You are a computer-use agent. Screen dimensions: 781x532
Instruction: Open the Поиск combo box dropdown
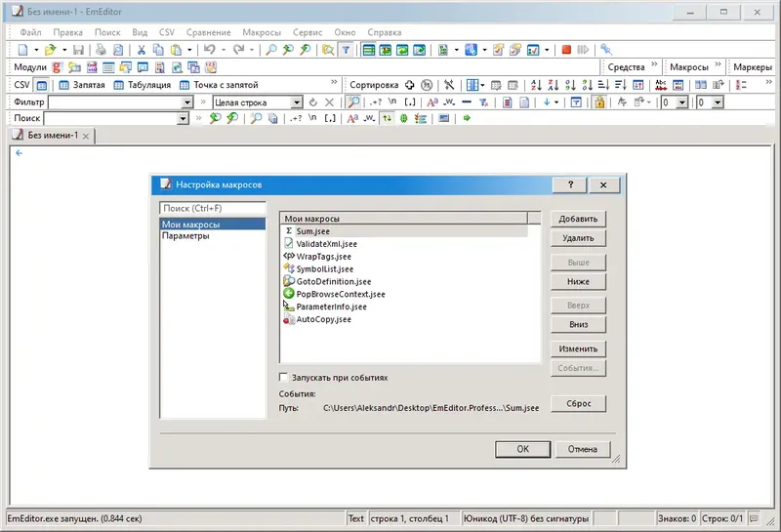point(184,118)
